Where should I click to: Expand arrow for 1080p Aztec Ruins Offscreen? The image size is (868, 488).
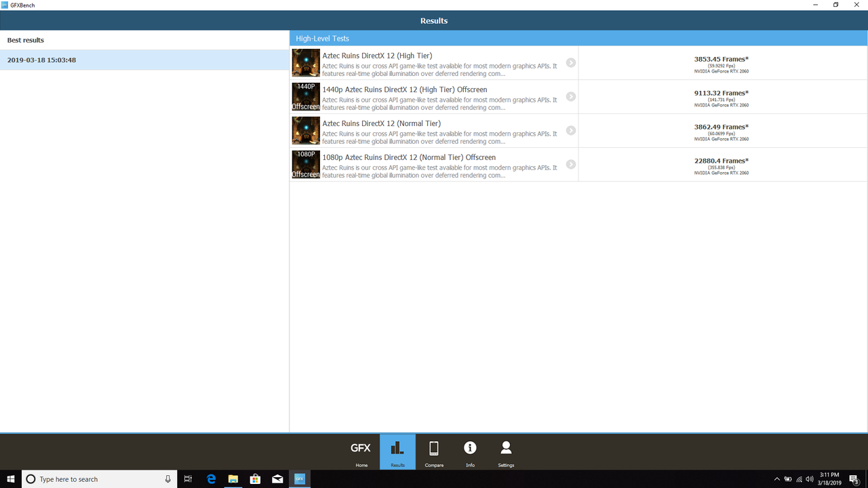tap(571, 164)
